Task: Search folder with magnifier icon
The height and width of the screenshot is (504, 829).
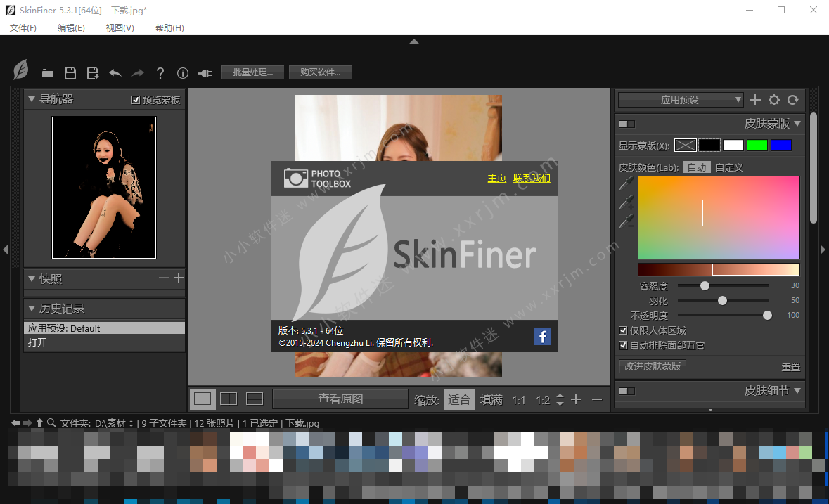Action: click(51, 422)
